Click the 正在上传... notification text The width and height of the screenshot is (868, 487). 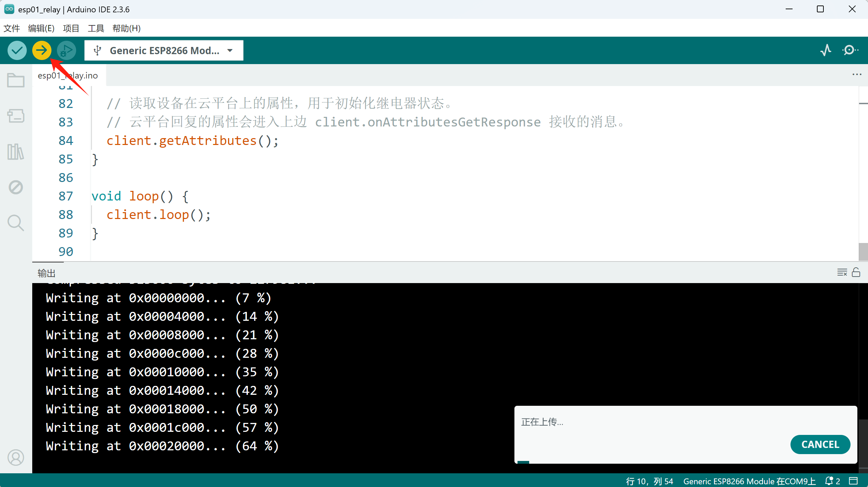tap(542, 422)
